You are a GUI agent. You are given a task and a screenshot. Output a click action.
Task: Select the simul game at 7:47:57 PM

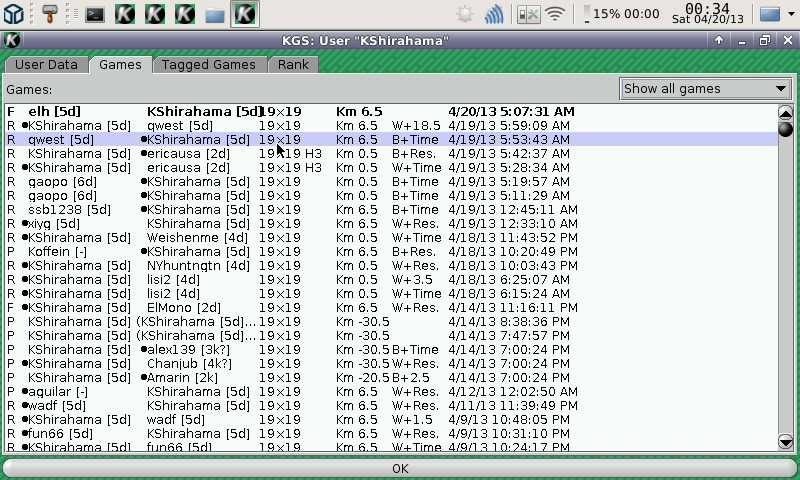[x=391, y=336]
